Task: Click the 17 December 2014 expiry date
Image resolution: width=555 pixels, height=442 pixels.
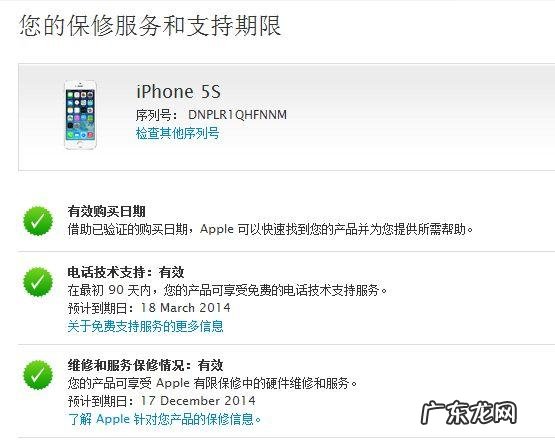Action: pos(198,401)
